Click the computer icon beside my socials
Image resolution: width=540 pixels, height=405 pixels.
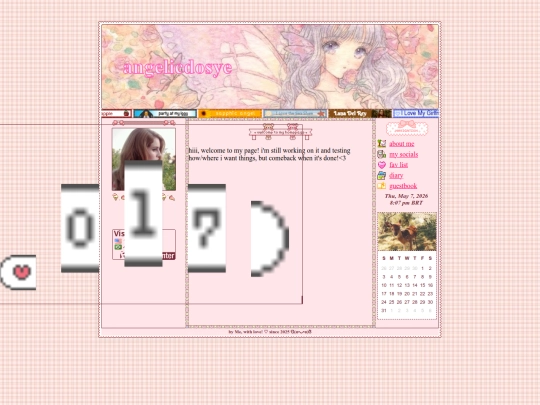coord(382,154)
